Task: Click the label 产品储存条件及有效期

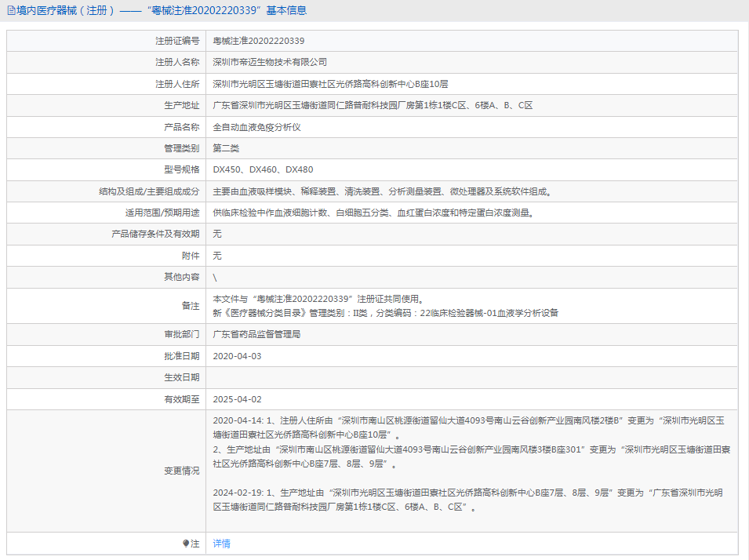Action: point(155,235)
